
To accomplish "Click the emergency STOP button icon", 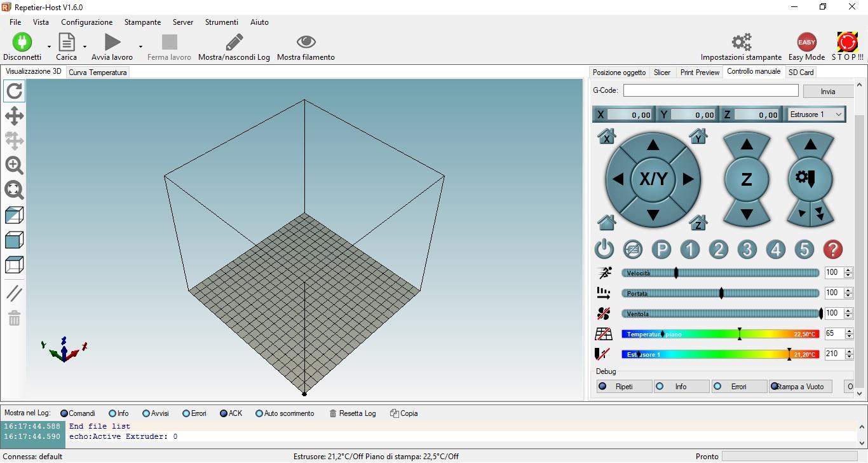I will click(847, 43).
